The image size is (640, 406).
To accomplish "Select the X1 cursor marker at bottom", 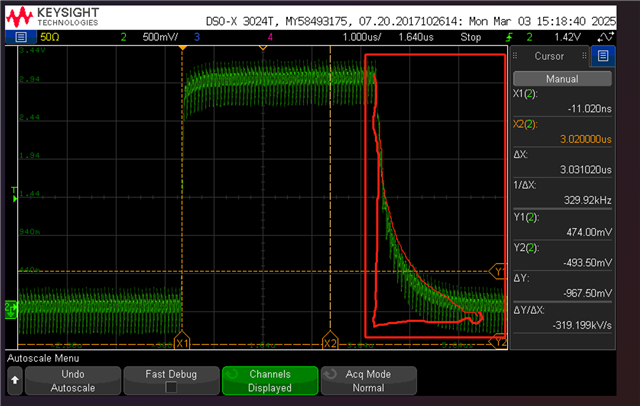I will 182,342.
